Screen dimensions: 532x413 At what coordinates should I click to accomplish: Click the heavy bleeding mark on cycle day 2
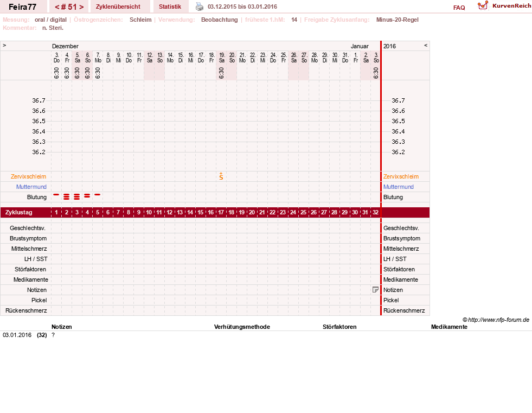click(x=67, y=196)
